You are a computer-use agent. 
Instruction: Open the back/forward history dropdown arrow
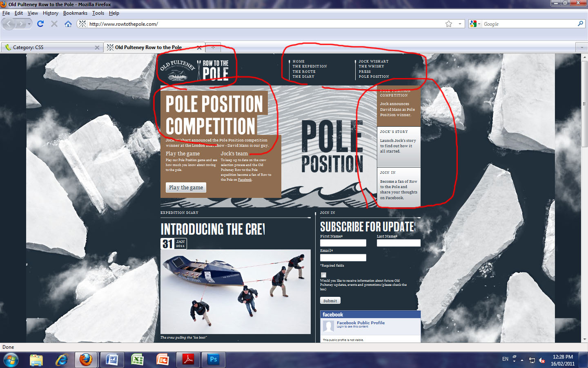29,24
